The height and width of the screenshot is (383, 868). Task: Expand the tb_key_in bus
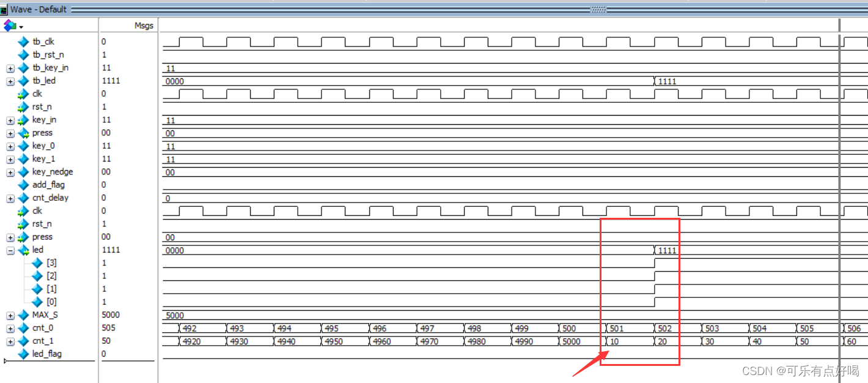coord(10,68)
